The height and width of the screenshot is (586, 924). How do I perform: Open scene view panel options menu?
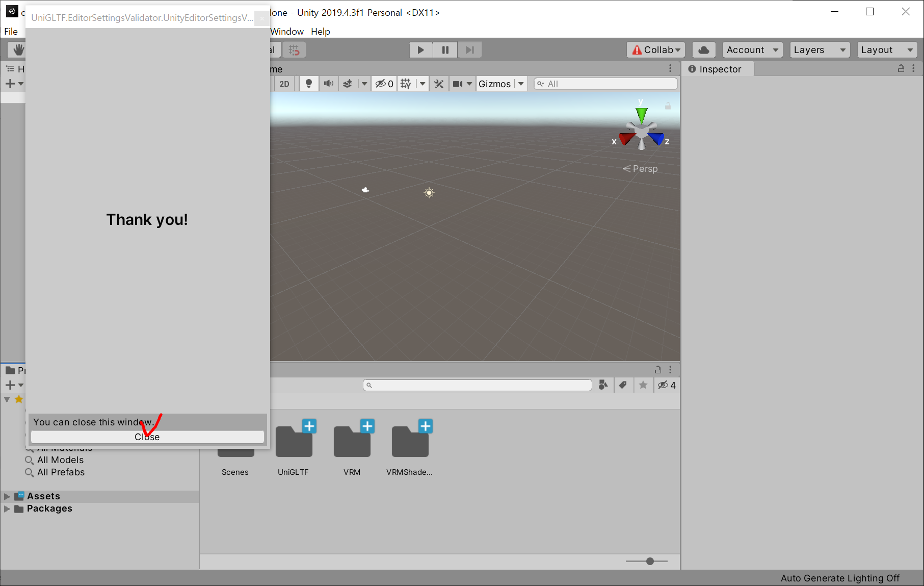670,68
